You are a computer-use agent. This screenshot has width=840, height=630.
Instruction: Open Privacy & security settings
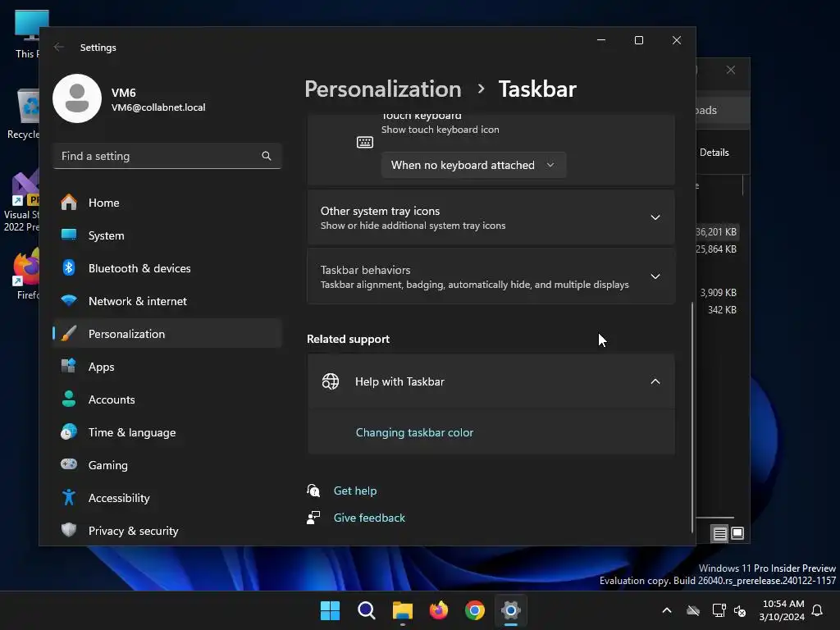point(167,531)
